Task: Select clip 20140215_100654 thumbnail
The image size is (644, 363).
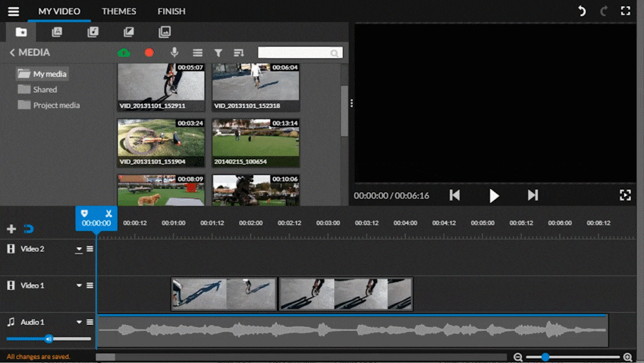Action: click(256, 142)
